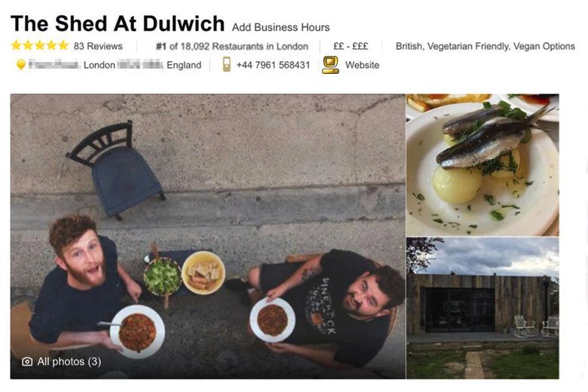
Task: Click the mobile phone icon
Action: coord(226,64)
